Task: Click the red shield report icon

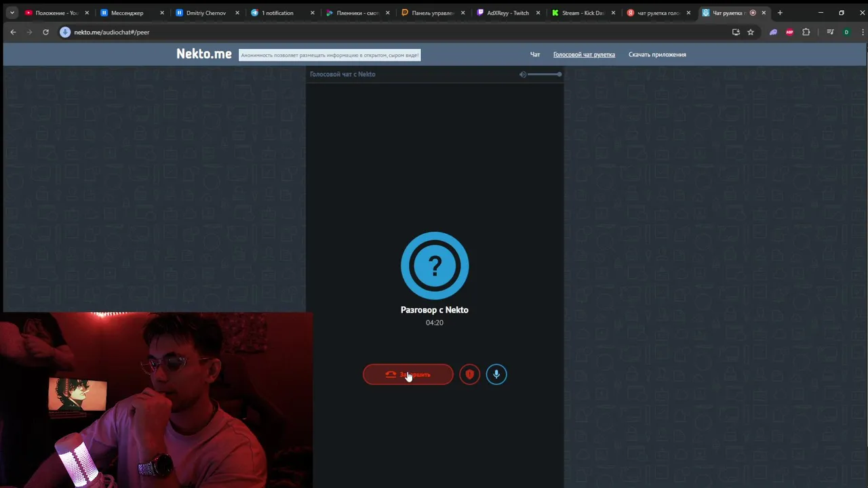Action: (469, 374)
